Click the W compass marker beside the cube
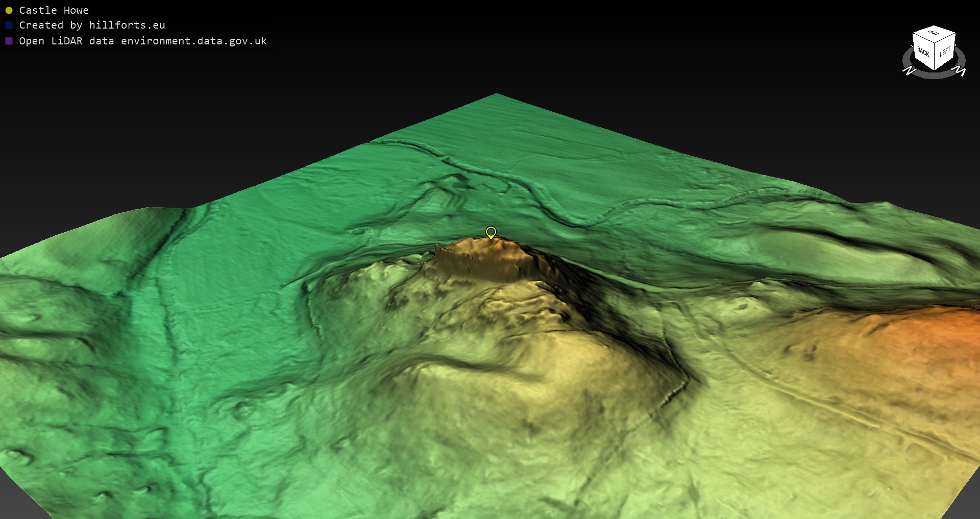Screen dimensions: 980x519 tap(960, 71)
